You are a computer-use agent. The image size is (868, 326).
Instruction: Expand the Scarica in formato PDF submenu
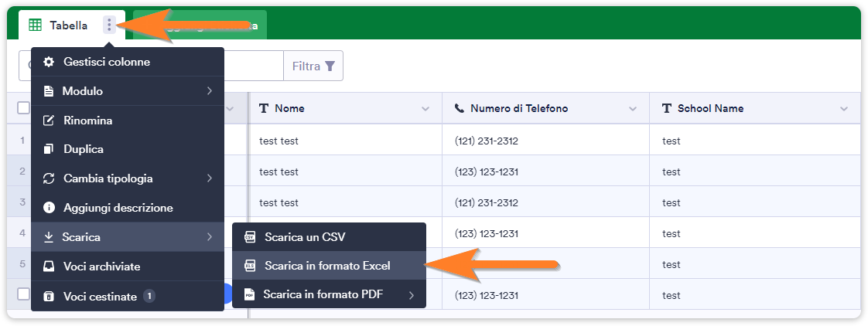click(411, 294)
